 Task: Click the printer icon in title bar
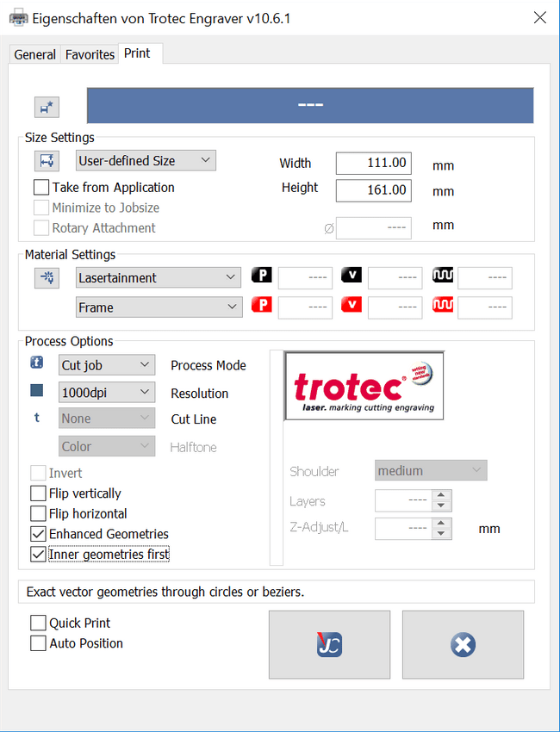point(17,17)
